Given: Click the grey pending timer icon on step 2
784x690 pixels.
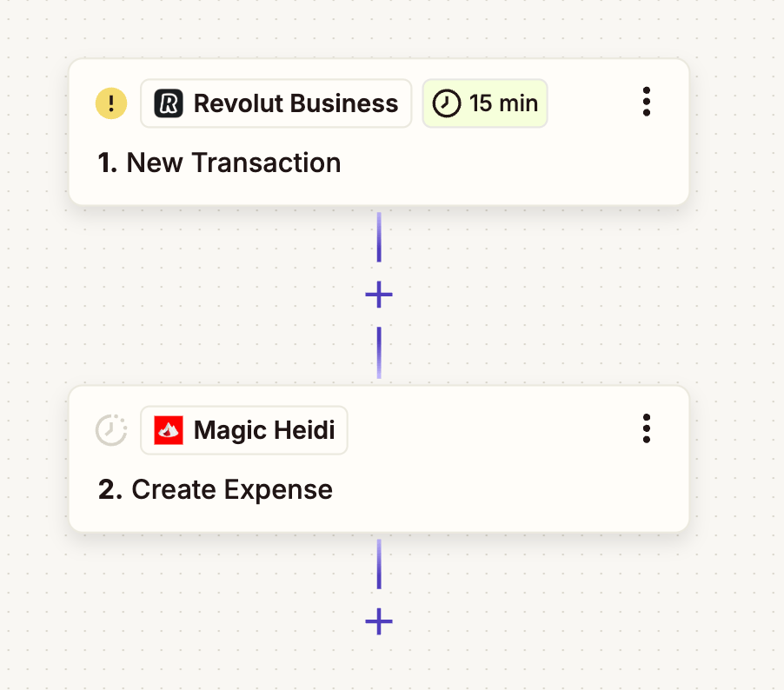Looking at the screenshot, I should point(111,429).
